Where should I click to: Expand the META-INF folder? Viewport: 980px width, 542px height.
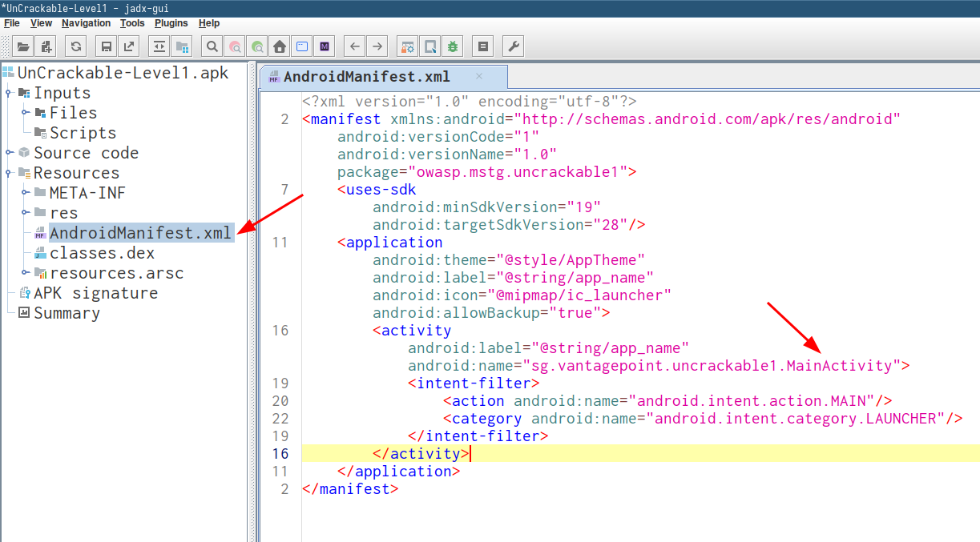26,193
